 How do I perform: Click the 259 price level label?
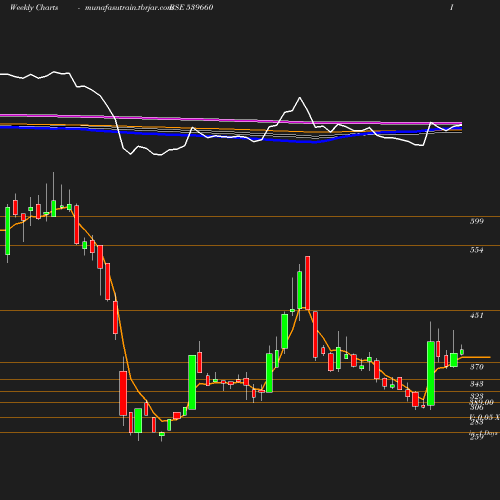[x=477, y=437]
